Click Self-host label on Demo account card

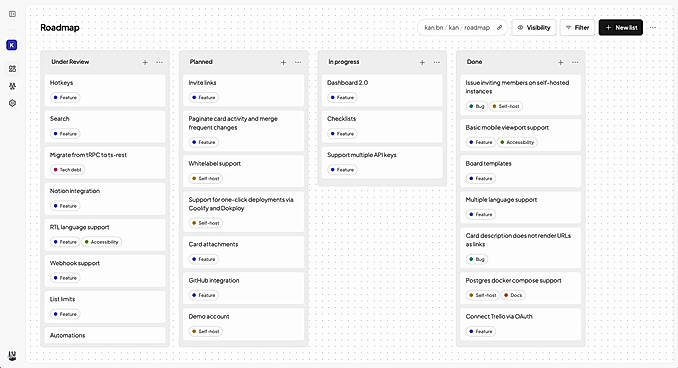206,332
